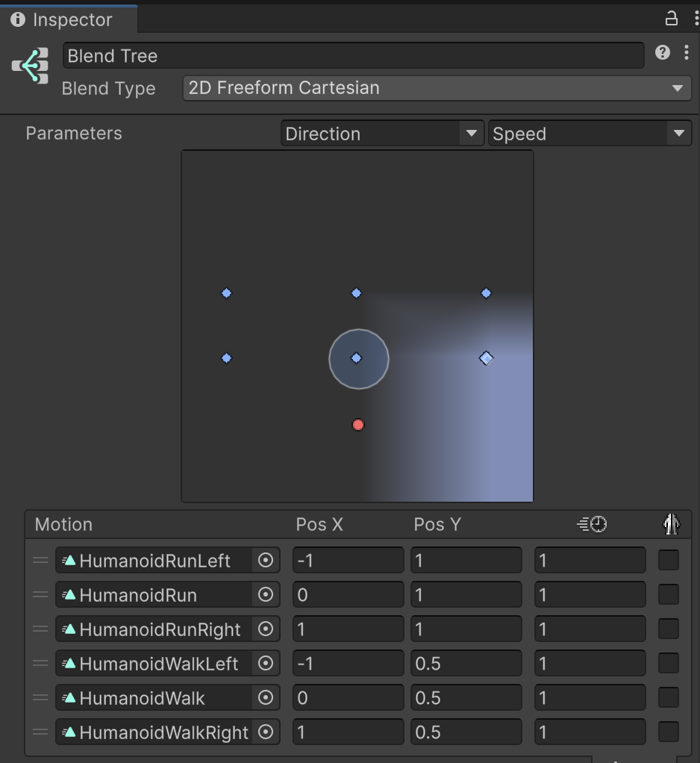Click Pos X field of HumanoidRunRight

tap(348, 629)
